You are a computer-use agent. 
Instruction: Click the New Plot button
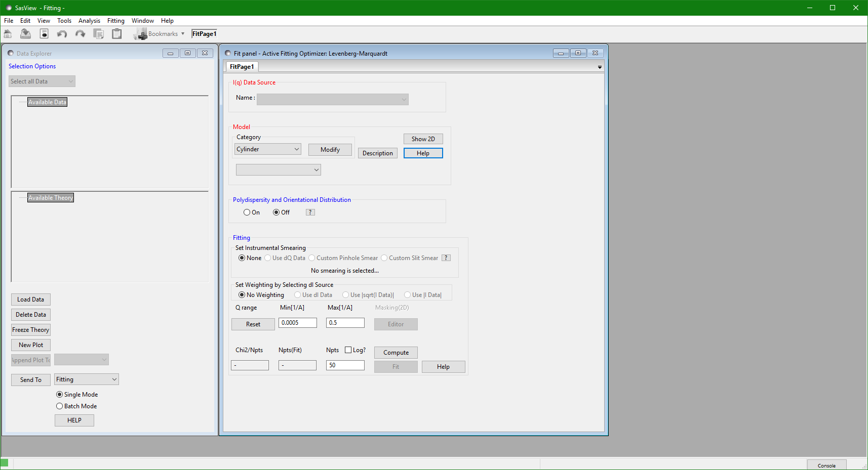[31, 345]
